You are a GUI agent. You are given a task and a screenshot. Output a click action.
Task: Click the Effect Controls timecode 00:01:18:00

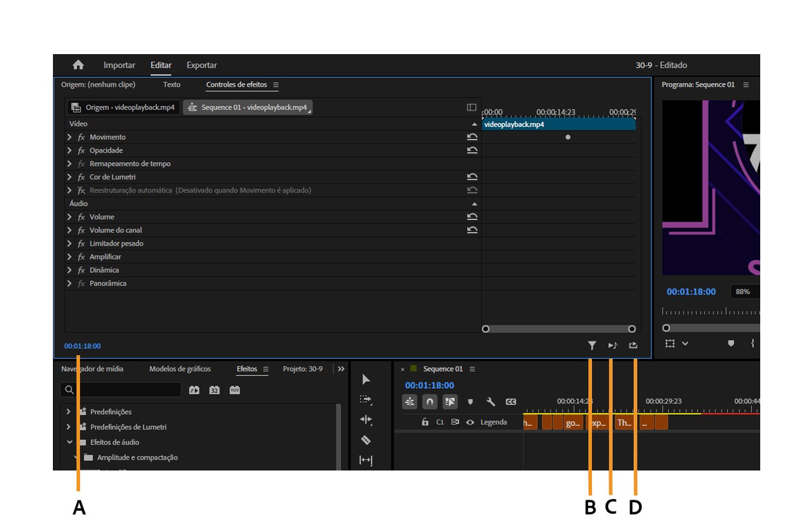point(82,346)
